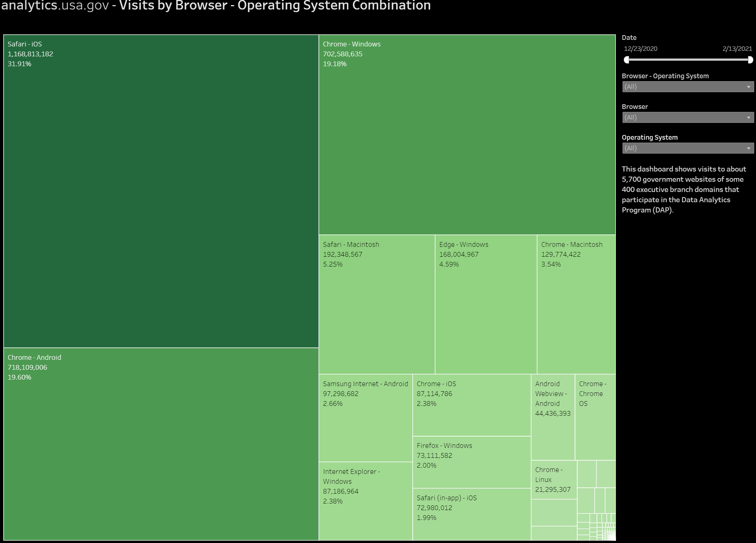Expand the Browser filter dropdown
756x543 pixels.
tap(688, 117)
